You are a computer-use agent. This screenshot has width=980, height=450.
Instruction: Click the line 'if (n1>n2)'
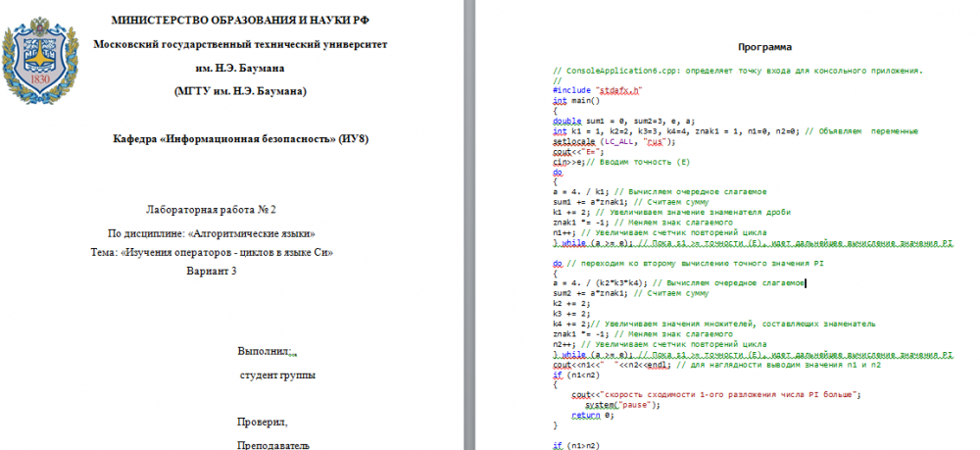click(575, 446)
